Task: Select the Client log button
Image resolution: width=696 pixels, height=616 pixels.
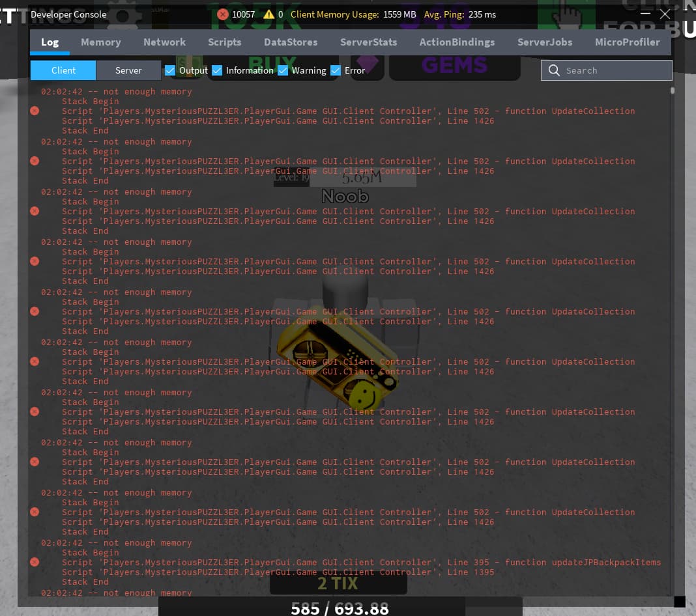Action: [x=63, y=70]
